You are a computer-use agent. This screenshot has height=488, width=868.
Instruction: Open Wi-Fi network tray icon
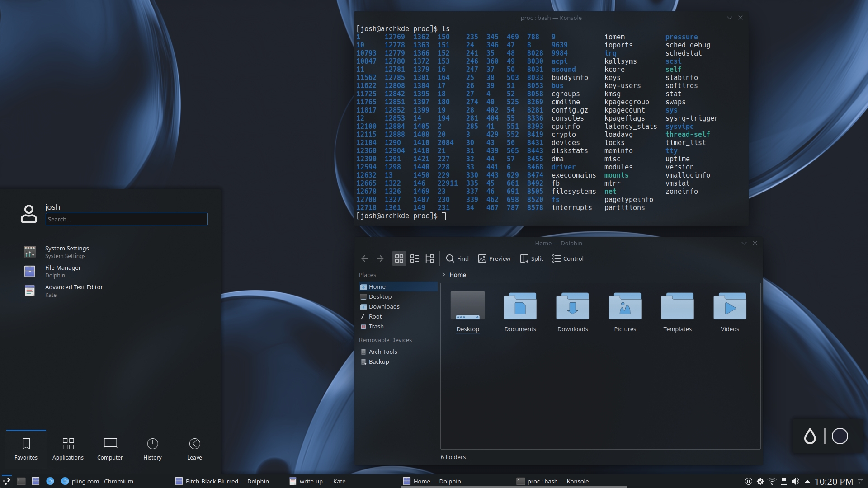(x=772, y=481)
